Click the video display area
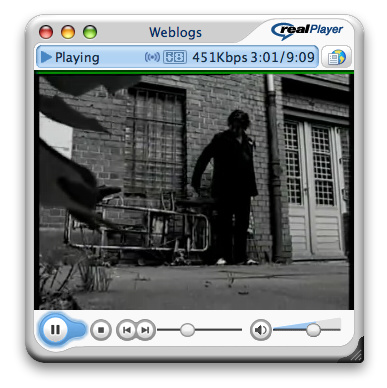Screen dimensions: 387x388 click(x=194, y=192)
